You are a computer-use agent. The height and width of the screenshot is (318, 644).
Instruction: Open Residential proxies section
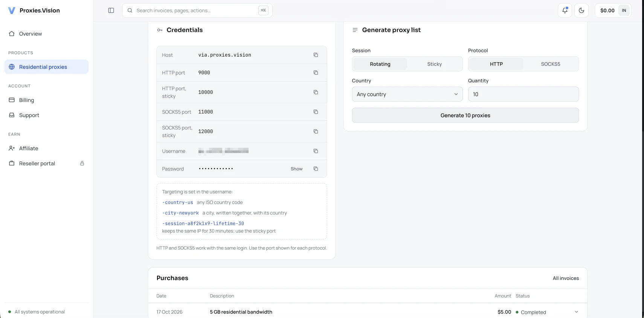coord(46,67)
